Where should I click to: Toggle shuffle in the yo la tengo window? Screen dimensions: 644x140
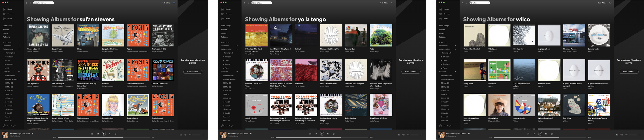[x=310, y=134]
